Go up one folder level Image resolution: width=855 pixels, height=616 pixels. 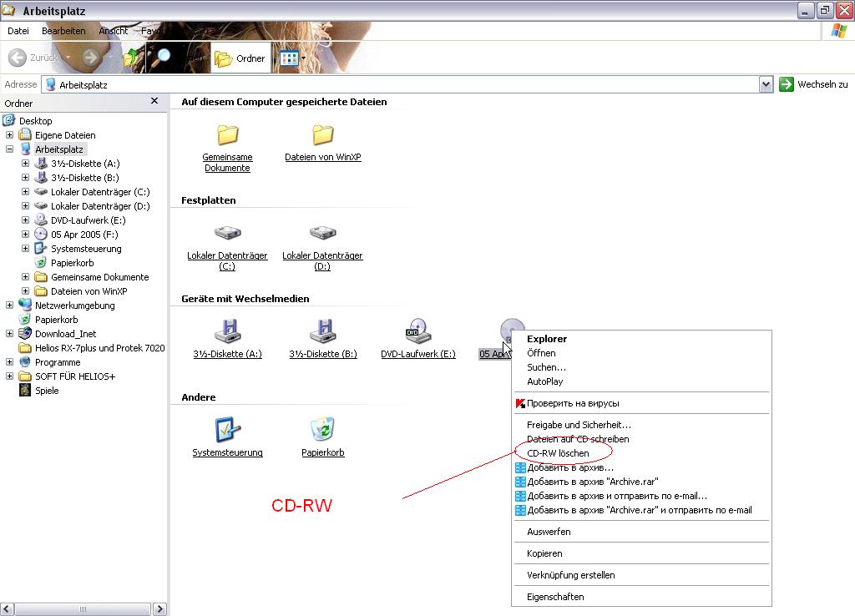131,58
